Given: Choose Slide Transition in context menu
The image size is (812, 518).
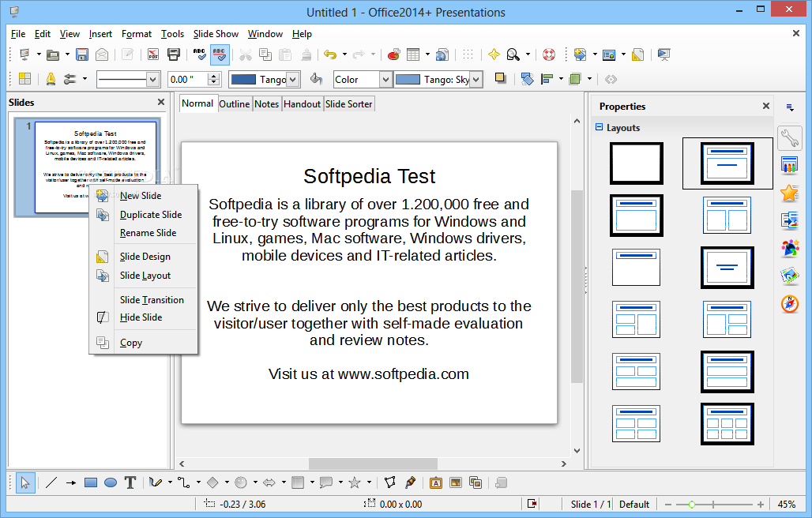Looking at the screenshot, I should [x=144, y=299].
